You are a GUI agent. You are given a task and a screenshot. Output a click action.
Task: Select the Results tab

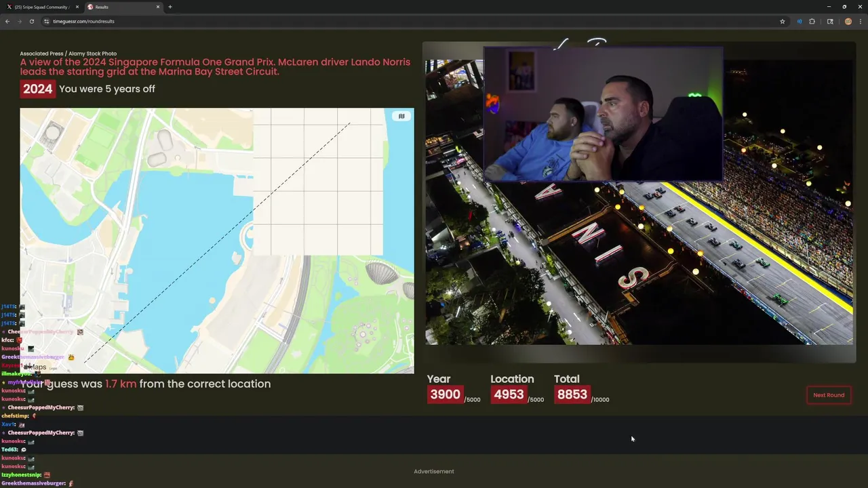[x=123, y=7]
